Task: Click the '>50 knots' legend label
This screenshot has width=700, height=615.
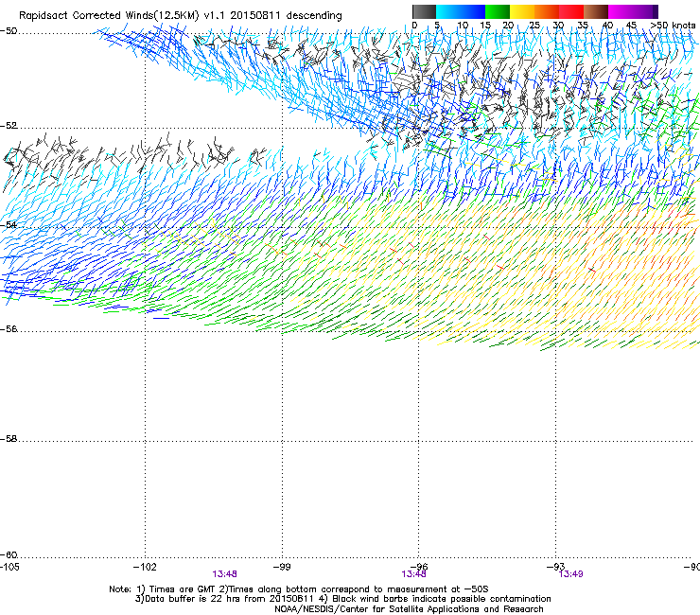Action: (x=673, y=26)
